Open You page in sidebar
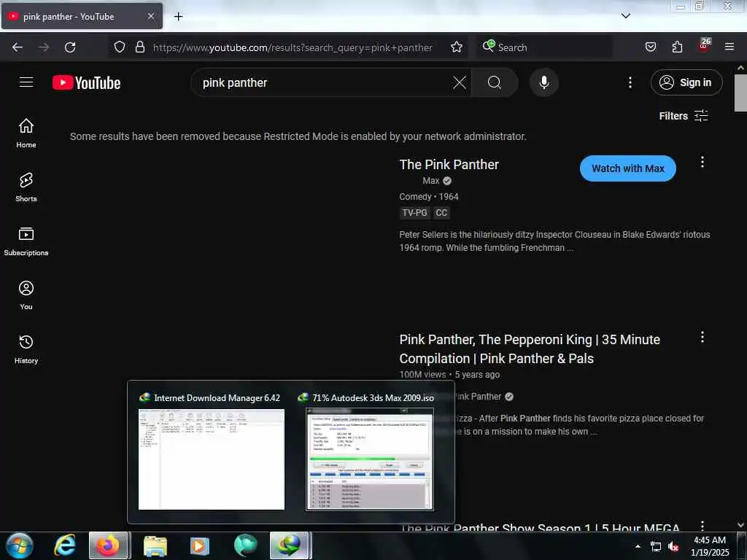Screen dimensions: 747x560 pos(26,295)
